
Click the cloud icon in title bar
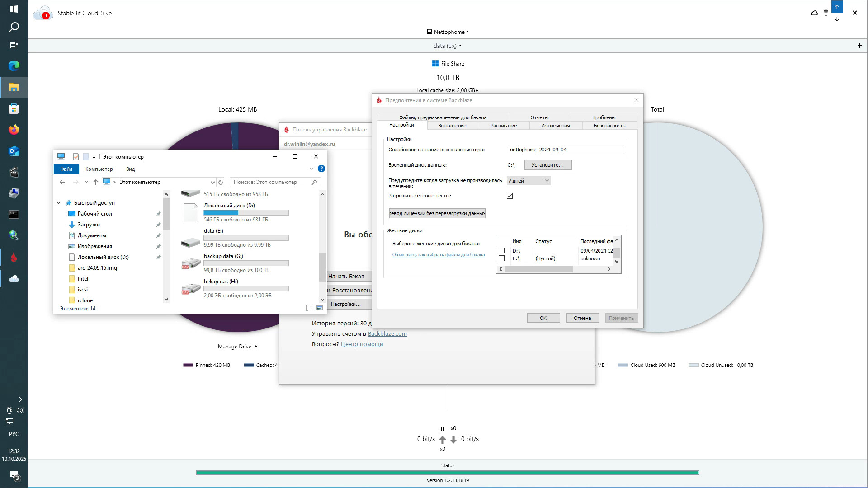(x=814, y=13)
